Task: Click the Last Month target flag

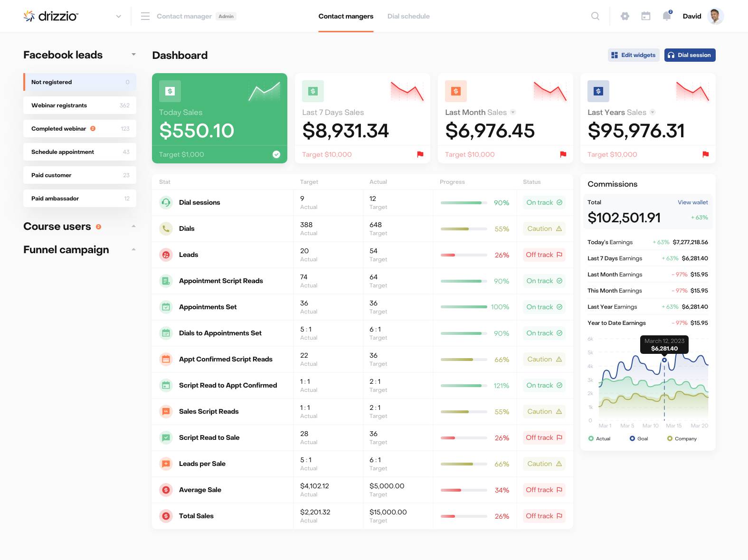Action: tap(563, 154)
